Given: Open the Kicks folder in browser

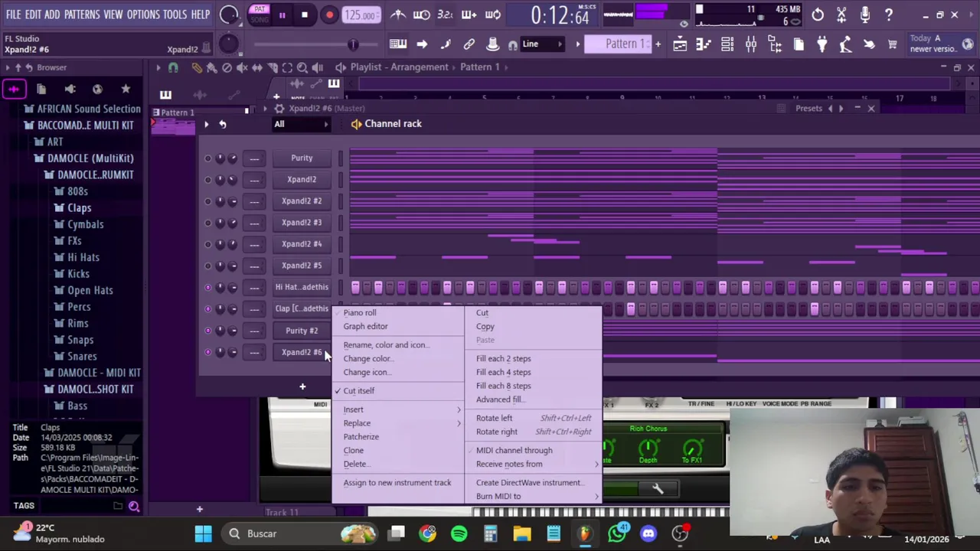Looking at the screenshot, I should 78,274.
